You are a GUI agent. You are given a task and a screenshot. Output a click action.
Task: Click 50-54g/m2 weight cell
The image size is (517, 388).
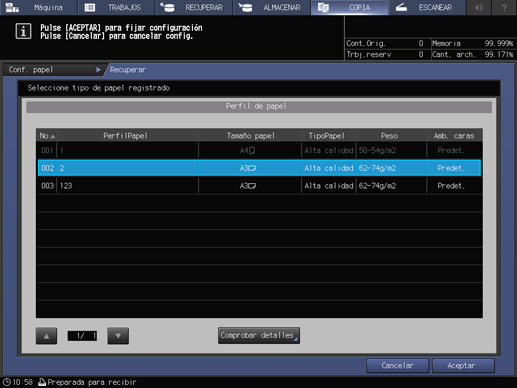[377, 150]
